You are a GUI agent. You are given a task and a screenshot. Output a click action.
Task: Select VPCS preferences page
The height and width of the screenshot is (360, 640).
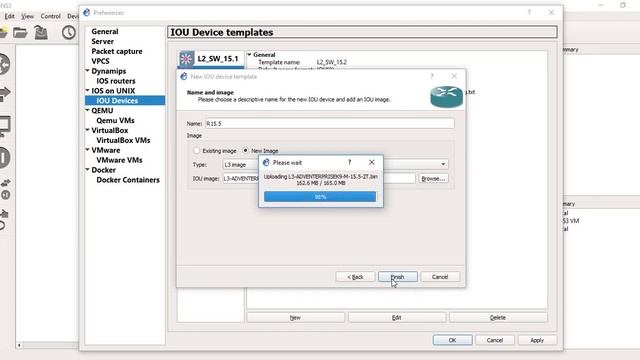click(100, 61)
